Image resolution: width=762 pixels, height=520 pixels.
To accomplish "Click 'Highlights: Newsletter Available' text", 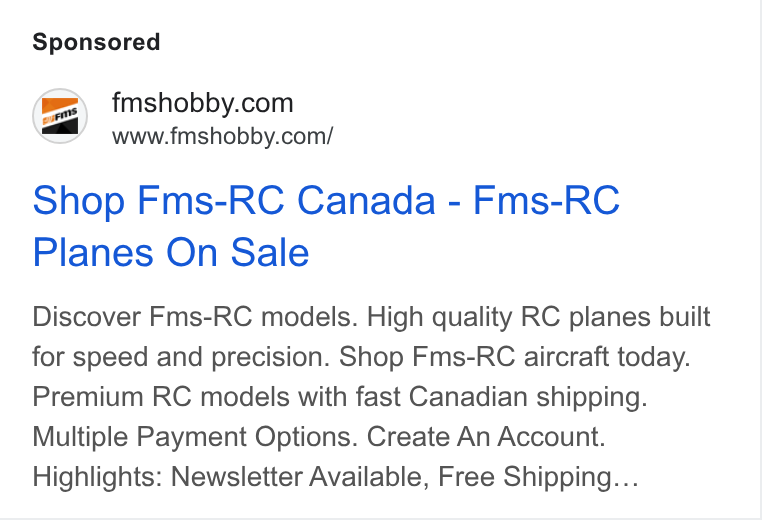I will 231,476.
